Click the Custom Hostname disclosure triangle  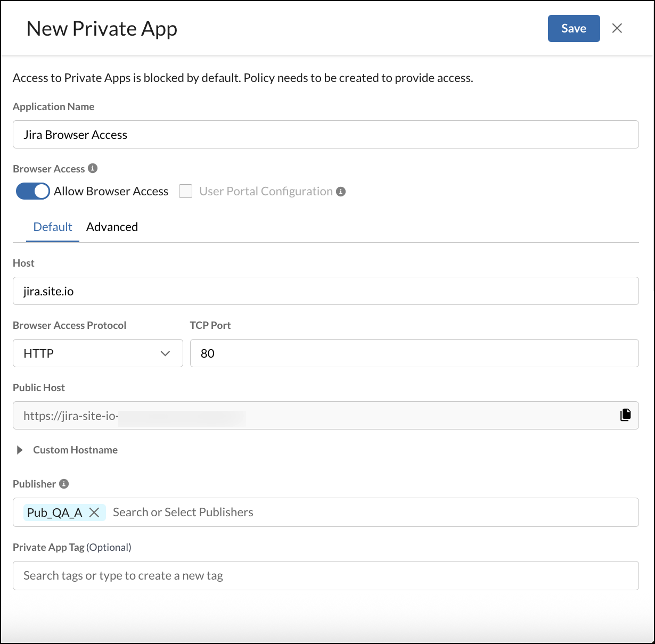(x=20, y=450)
